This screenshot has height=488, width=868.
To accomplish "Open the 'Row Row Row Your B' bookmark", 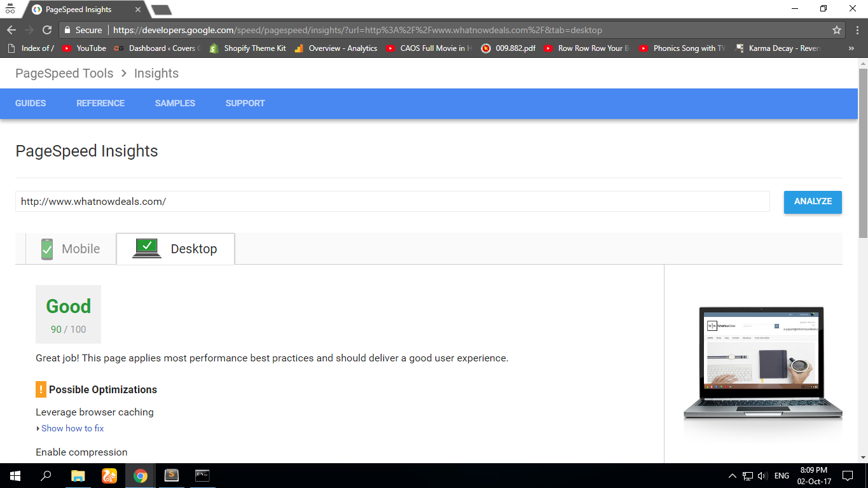I will coord(587,48).
